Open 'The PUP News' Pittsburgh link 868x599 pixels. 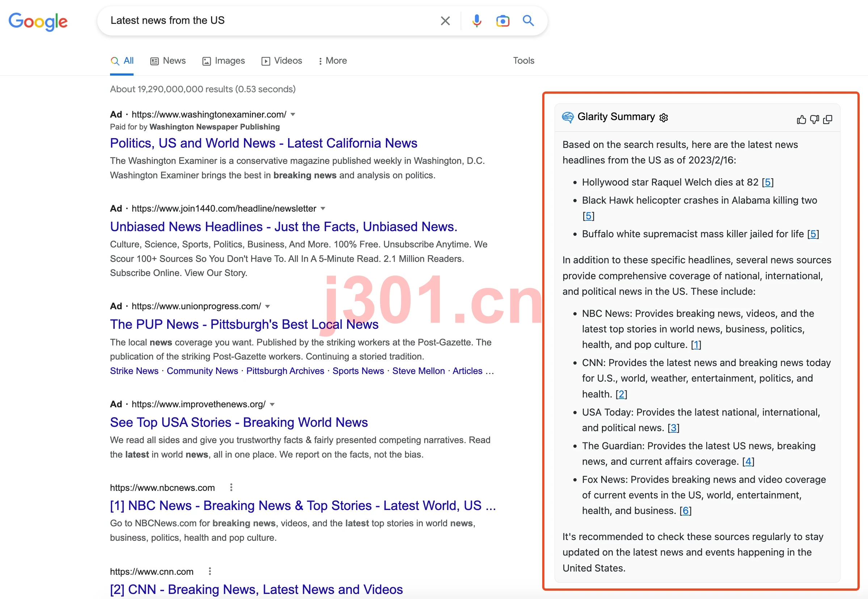click(x=244, y=324)
